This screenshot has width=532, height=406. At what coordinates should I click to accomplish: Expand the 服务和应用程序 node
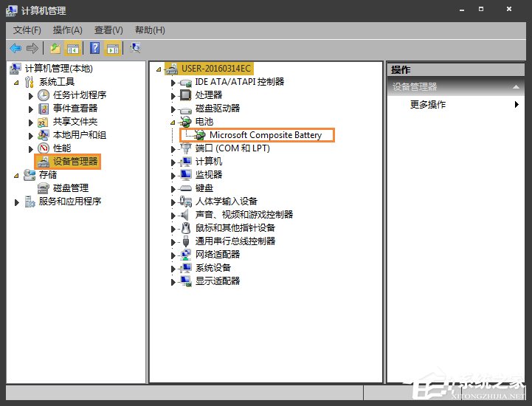pos(17,203)
